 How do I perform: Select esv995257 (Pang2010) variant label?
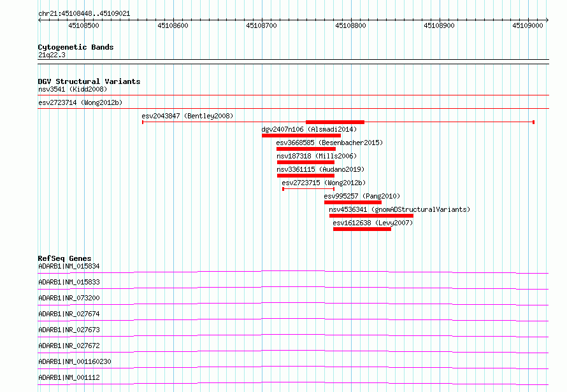point(362,196)
